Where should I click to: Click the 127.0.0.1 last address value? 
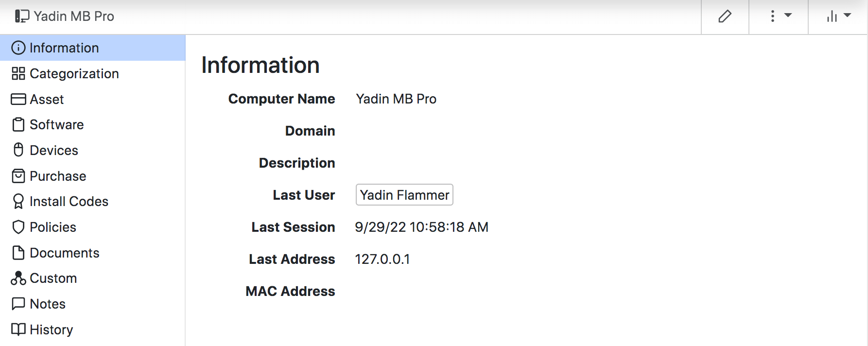[x=382, y=259]
